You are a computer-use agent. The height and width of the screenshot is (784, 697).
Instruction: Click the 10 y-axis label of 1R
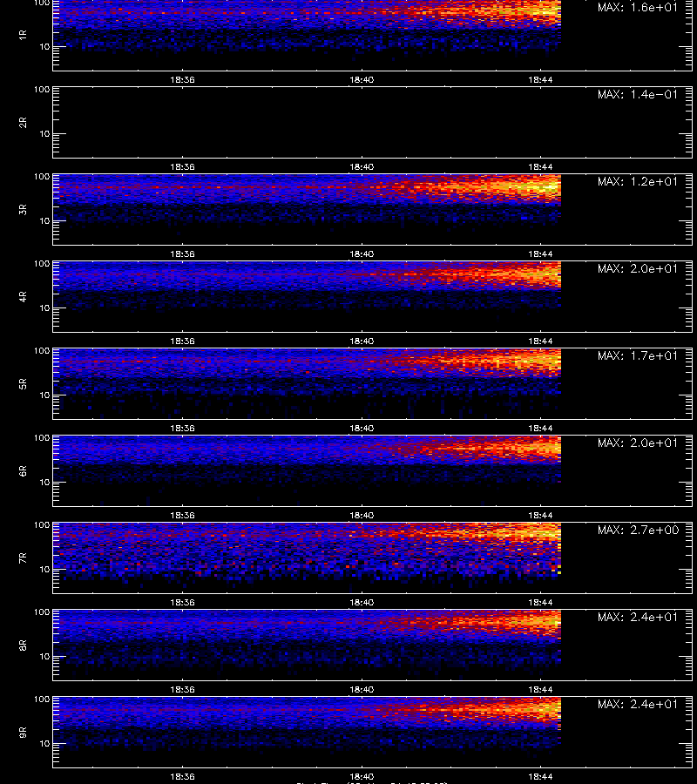click(44, 47)
